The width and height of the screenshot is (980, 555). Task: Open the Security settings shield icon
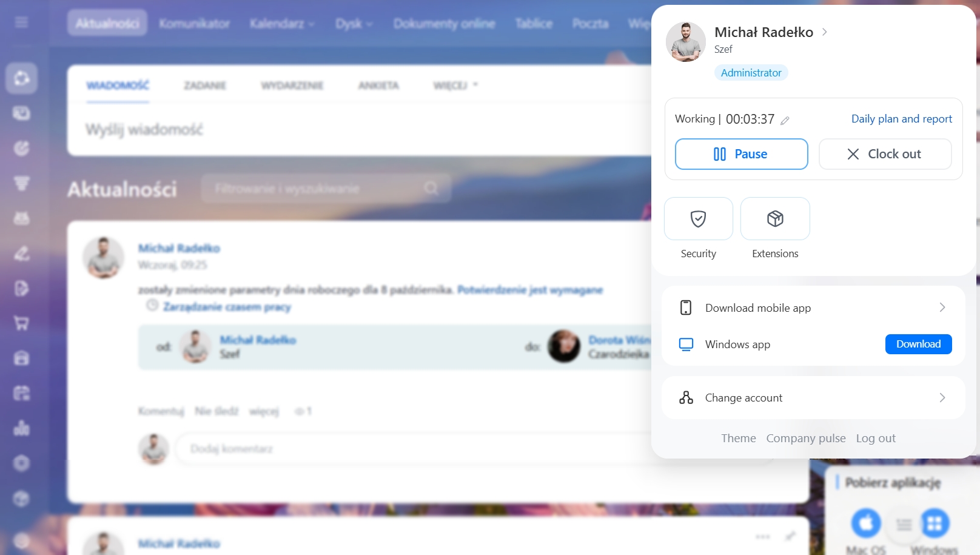(698, 219)
